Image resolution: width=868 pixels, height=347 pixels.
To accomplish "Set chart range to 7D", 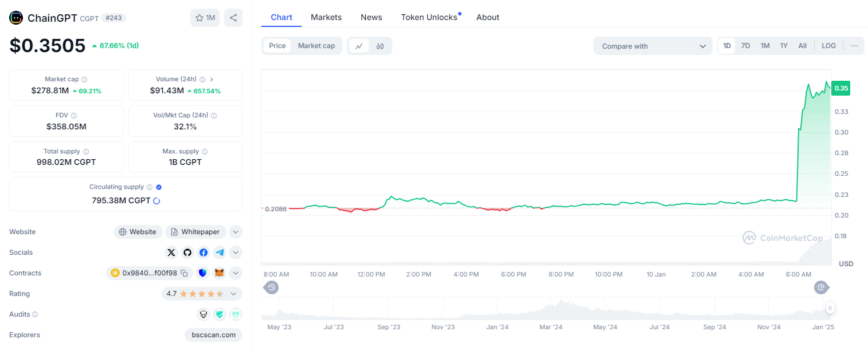I will (745, 46).
